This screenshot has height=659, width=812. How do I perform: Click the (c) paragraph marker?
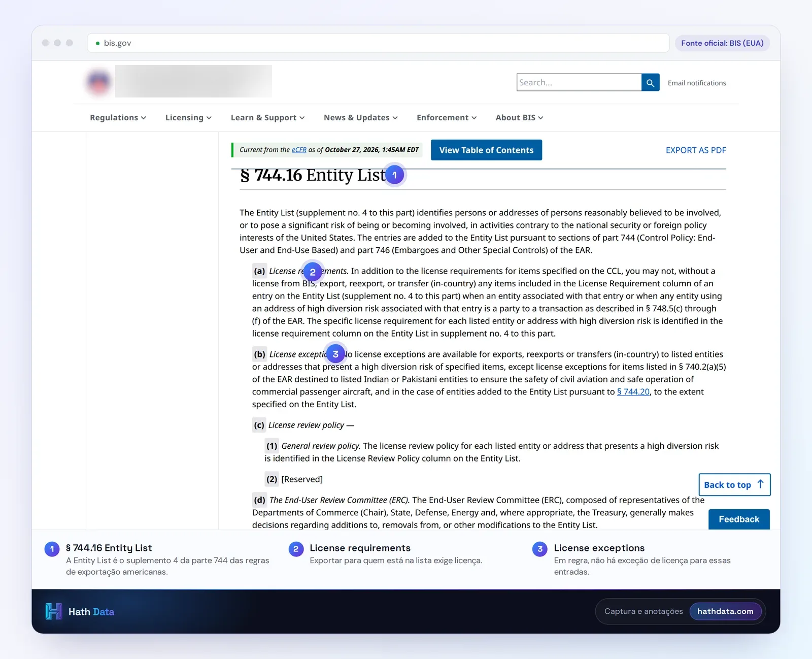click(259, 425)
